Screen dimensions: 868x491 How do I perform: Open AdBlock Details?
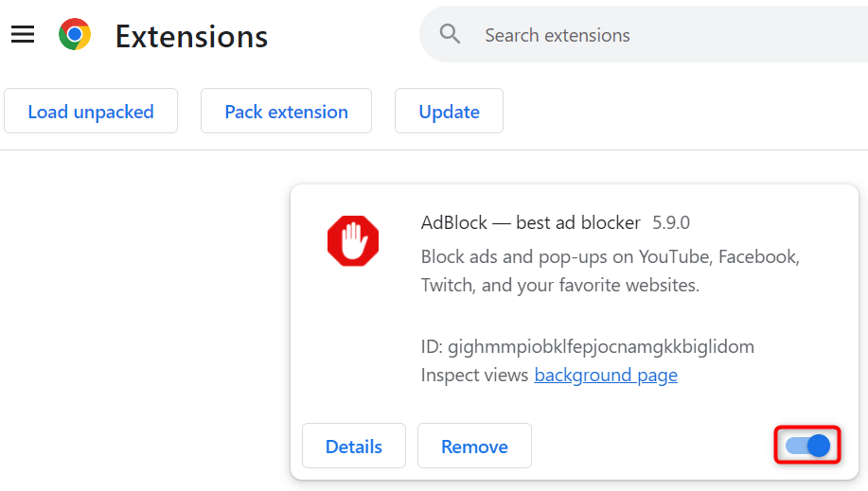pyautogui.click(x=354, y=447)
